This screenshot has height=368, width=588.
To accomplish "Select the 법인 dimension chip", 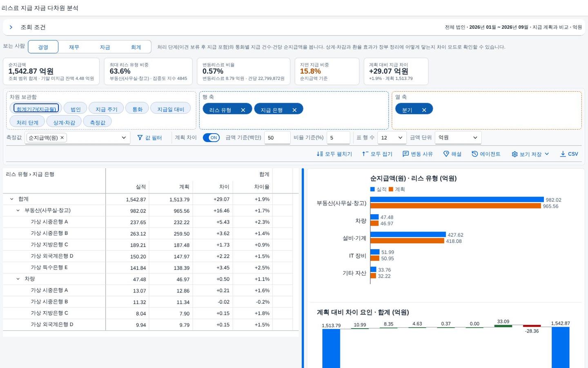I will [x=76, y=108].
